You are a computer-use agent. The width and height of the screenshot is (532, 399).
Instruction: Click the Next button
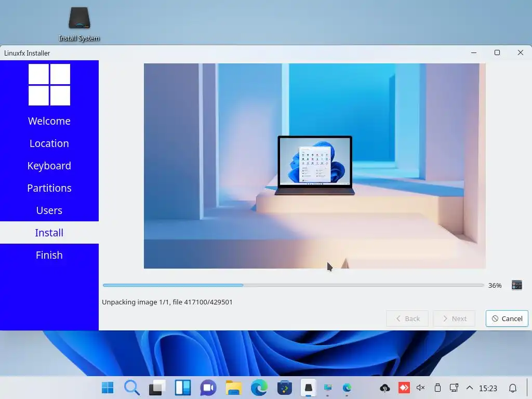coord(454,318)
